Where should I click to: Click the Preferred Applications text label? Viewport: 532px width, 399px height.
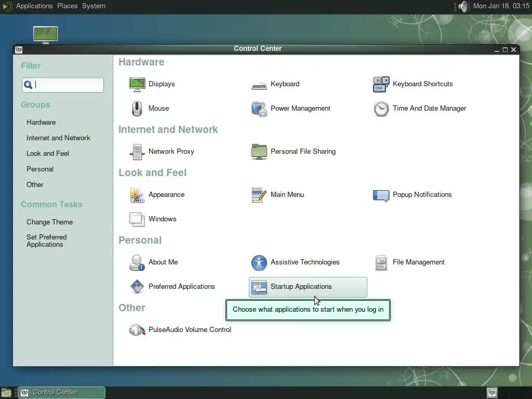tap(181, 287)
